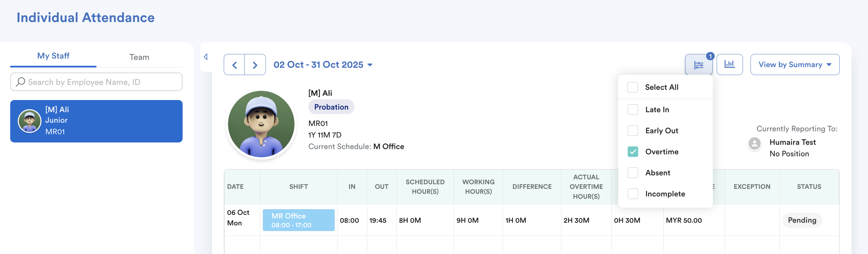868x254 pixels.
Task: Check the Early Out filter
Action: [x=633, y=131]
